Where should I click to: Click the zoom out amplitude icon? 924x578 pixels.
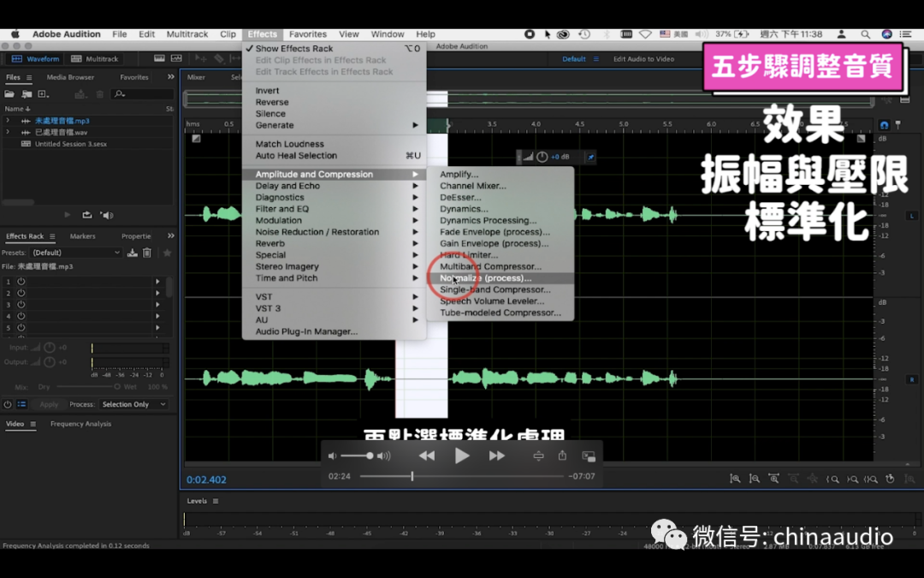click(755, 479)
